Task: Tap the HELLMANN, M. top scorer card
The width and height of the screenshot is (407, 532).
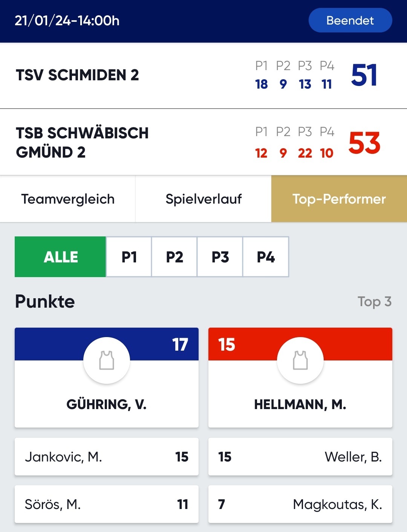Action: pyautogui.click(x=300, y=377)
